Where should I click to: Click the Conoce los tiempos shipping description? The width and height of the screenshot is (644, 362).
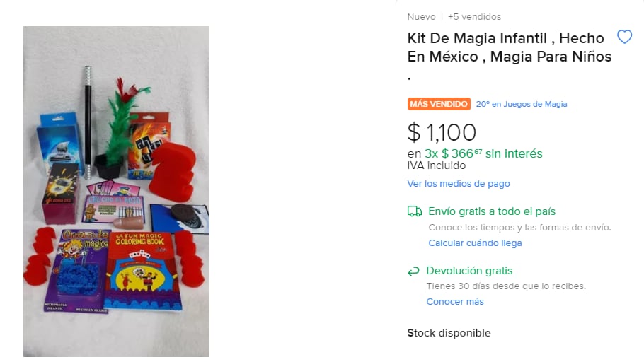(519, 228)
